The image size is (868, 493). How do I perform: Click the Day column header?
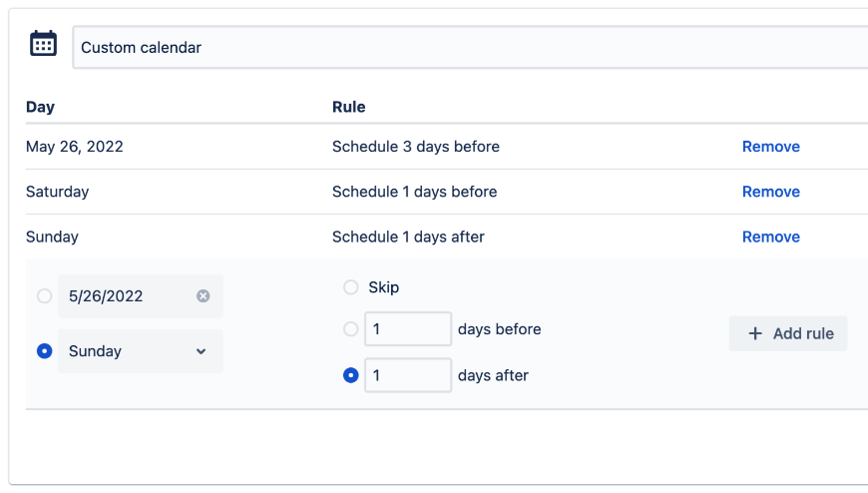[40, 107]
